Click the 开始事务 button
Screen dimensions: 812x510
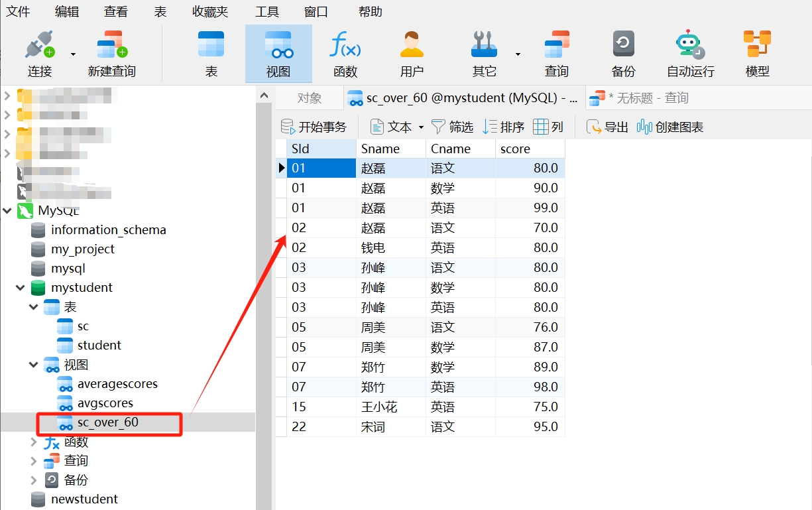pos(314,127)
